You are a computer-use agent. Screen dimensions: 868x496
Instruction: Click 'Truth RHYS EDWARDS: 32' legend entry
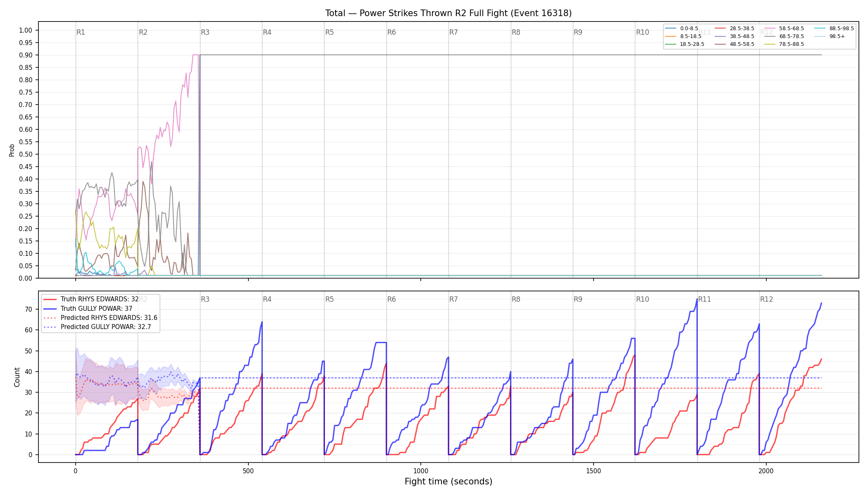click(91, 299)
